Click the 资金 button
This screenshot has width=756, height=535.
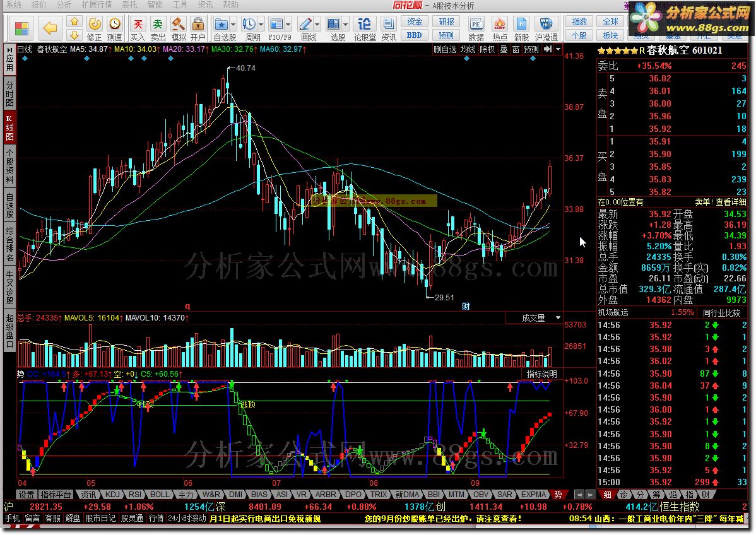(414, 21)
